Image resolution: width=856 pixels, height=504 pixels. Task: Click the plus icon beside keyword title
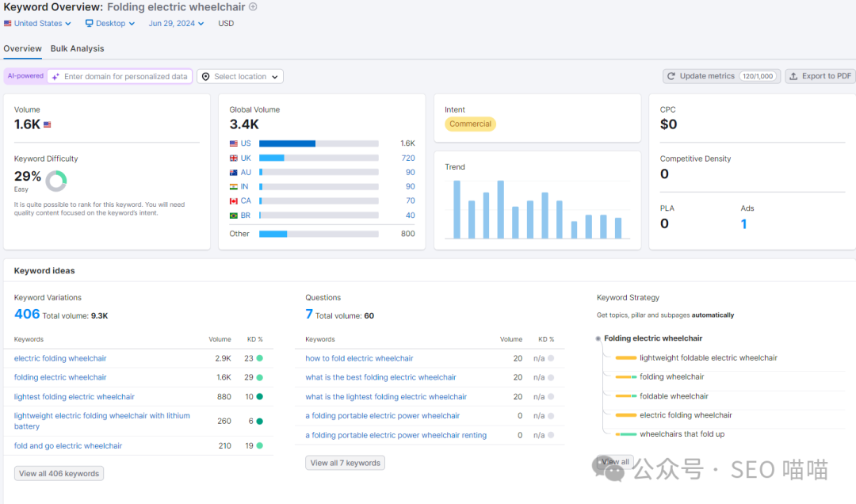point(253,7)
